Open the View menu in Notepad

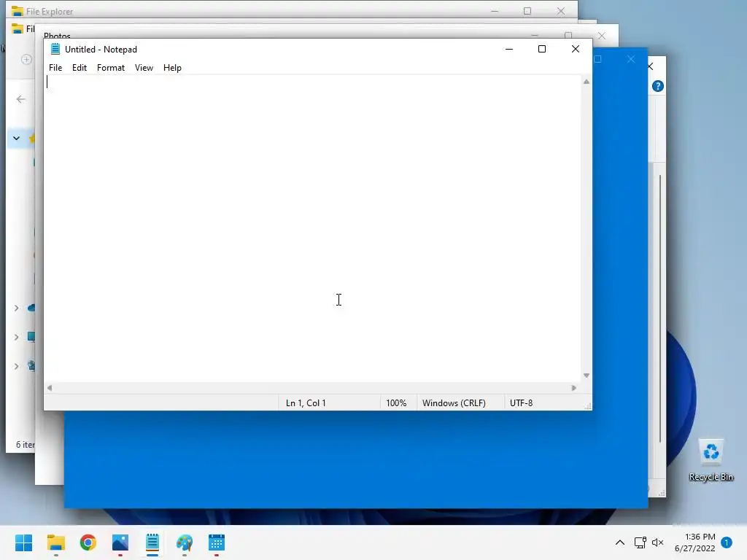tap(144, 68)
